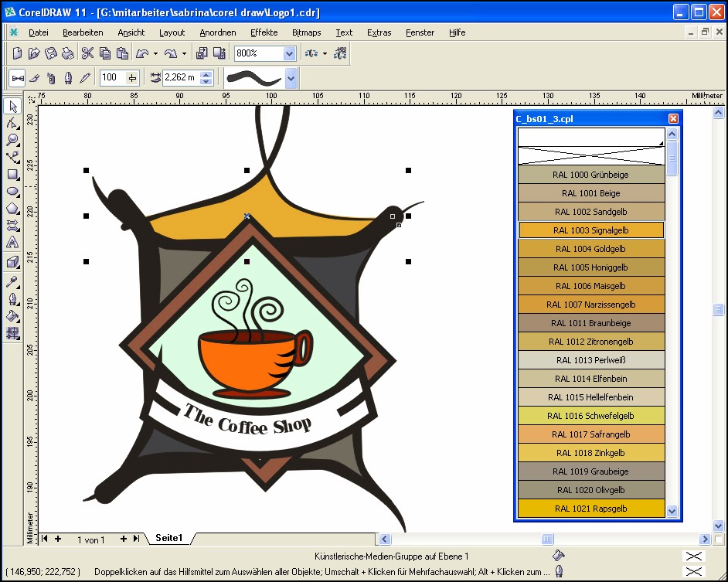Activate the Zoom tool
728x582 pixels.
[x=12, y=140]
